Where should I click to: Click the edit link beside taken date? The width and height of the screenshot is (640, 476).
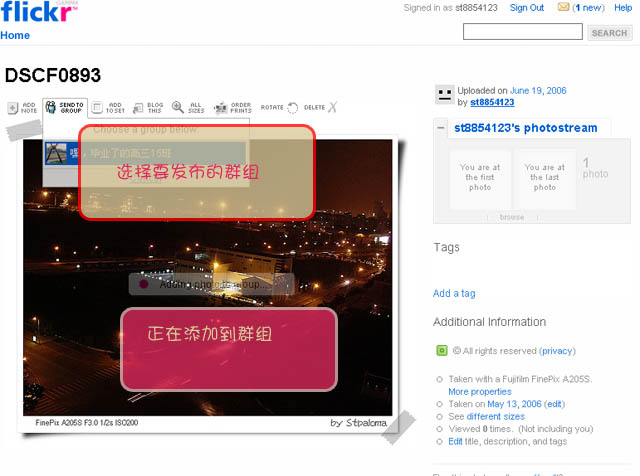pos(554,404)
